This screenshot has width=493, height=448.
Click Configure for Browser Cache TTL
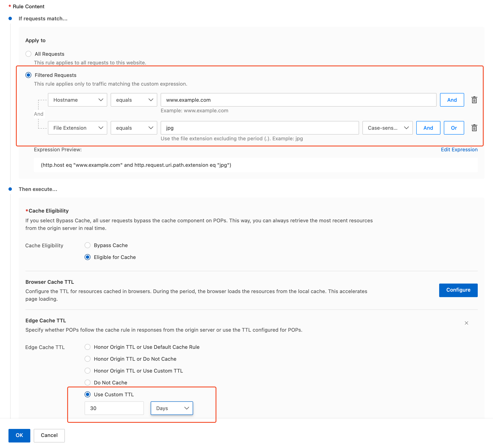[x=458, y=290]
